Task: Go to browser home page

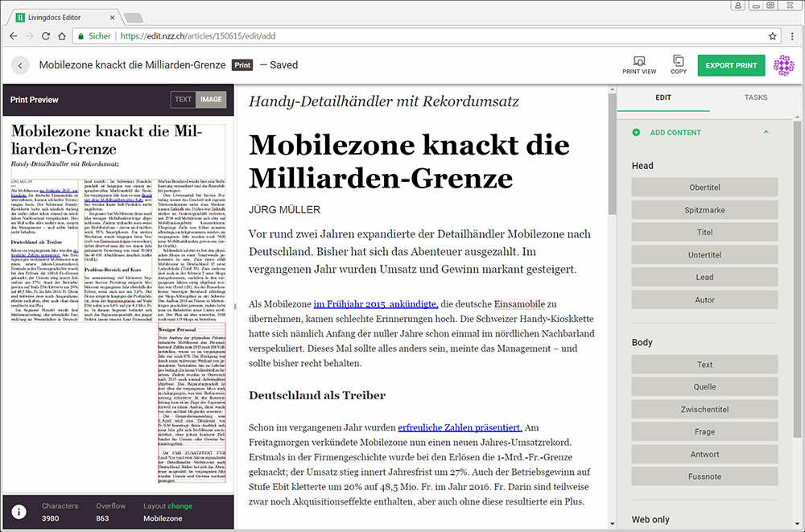Action: [62, 36]
